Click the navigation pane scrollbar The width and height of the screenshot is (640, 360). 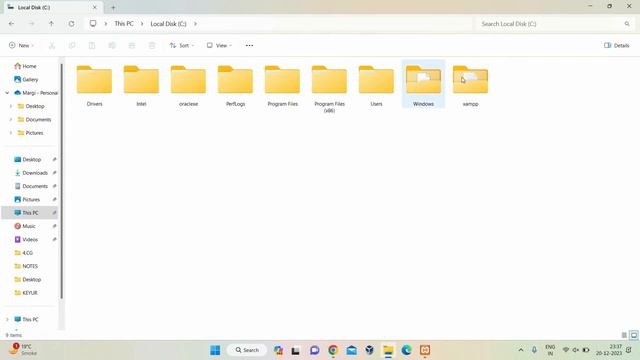pyautogui.click(x=62, y=182)
